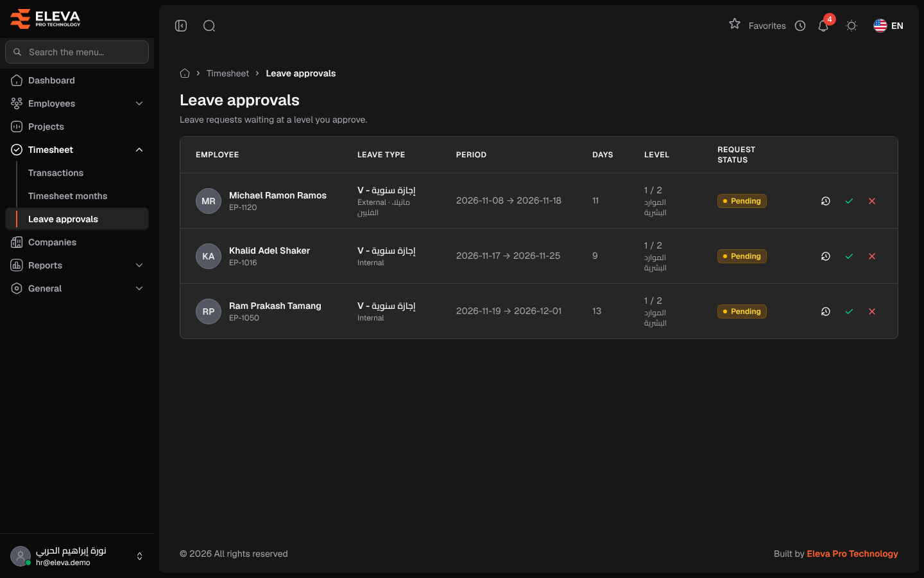This screenshot has width=924, height=578.
Task: Open Timesheet months submenu item
Action: (x=68, y=196)
